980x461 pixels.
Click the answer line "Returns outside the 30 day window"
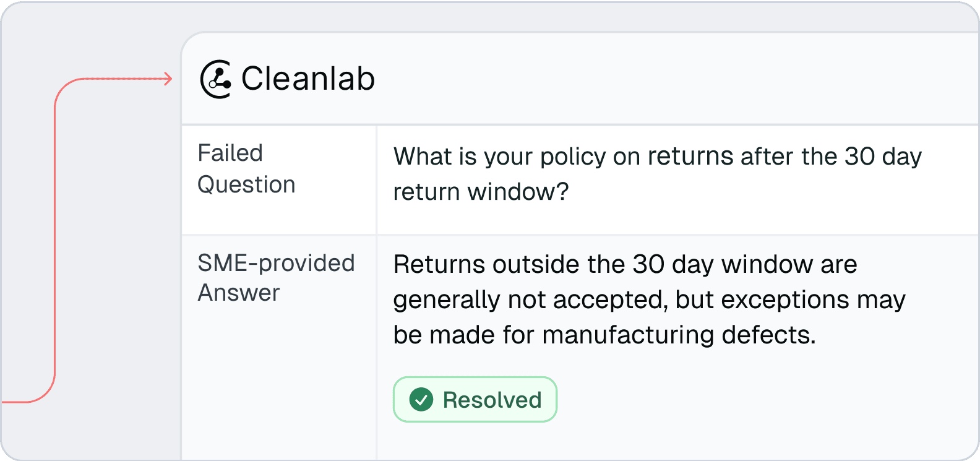point(625,264)
